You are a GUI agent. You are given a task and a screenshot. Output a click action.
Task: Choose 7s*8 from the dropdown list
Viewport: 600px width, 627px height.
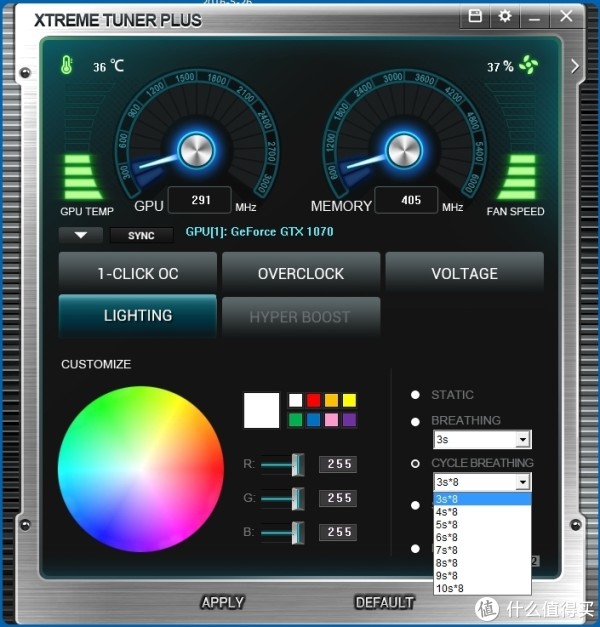pos(482,550)
